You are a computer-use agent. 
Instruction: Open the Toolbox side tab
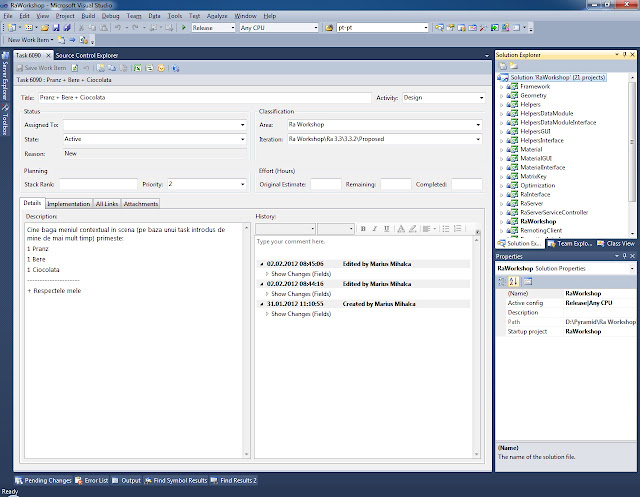click(x=5, y=120)
